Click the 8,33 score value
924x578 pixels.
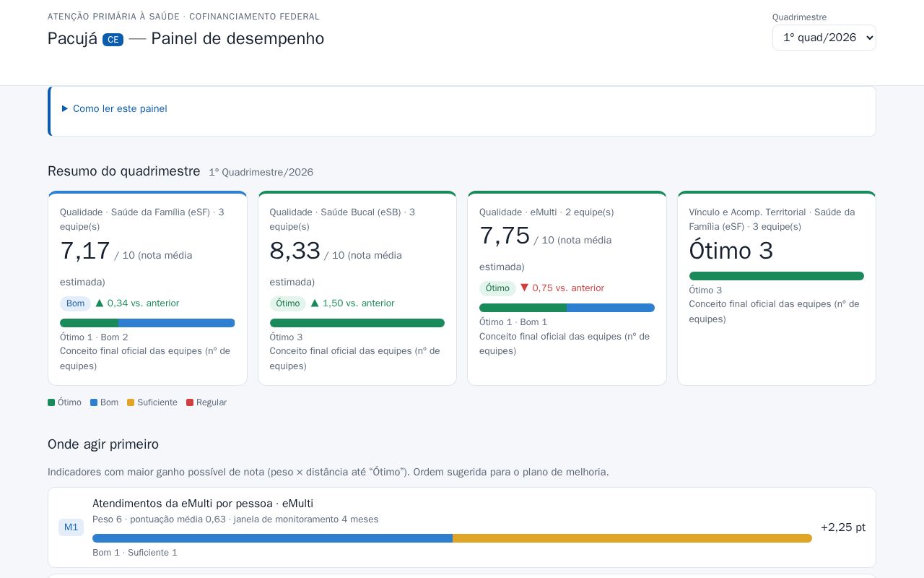pyautogui.click(x=295, y=251)
